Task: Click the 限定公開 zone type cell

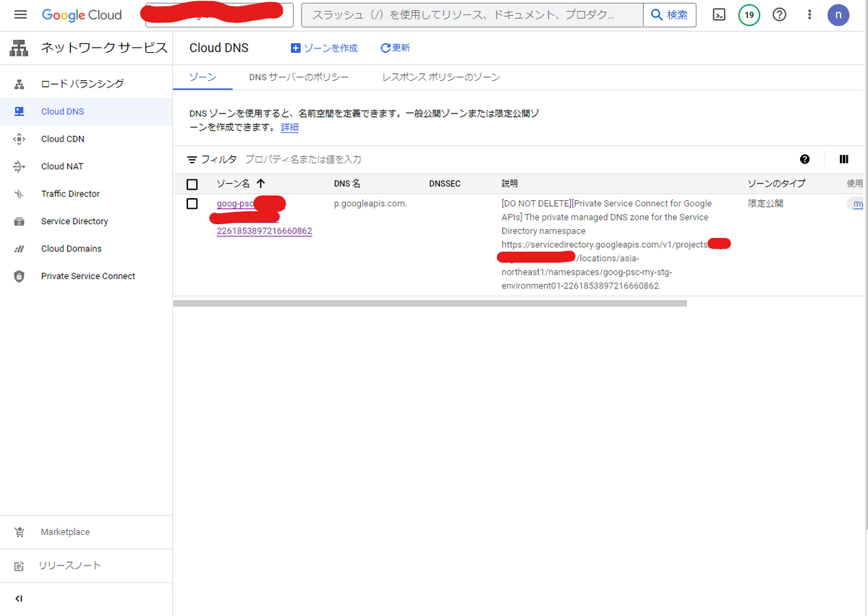Action: click(766, 204)
